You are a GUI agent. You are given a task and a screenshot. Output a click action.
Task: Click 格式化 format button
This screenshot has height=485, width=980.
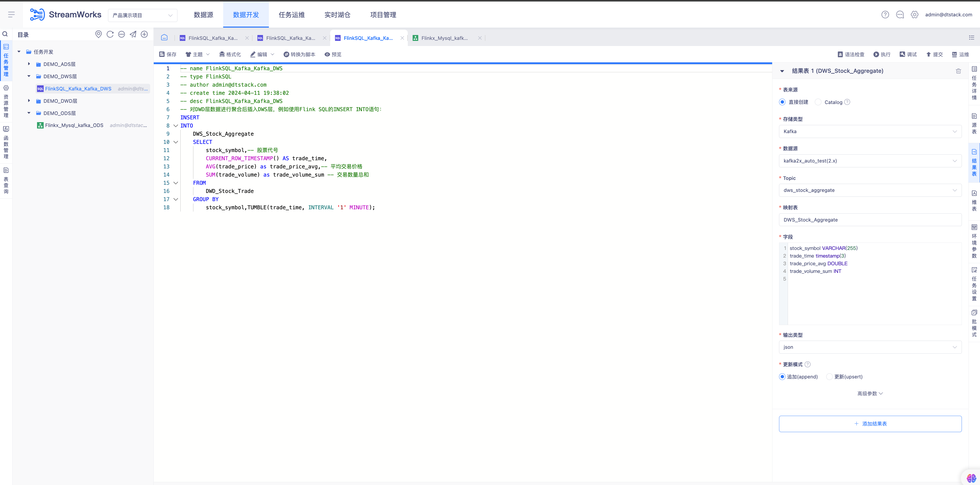tap(230, 54)
